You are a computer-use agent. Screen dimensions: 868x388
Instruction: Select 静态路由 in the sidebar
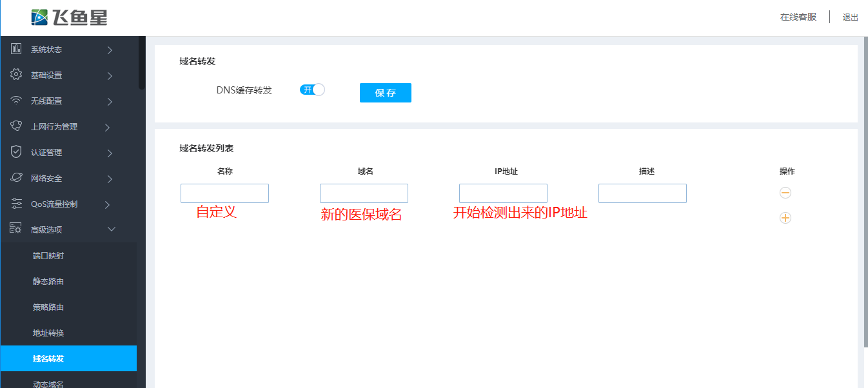pyautogui.click(x=48, y=282)
